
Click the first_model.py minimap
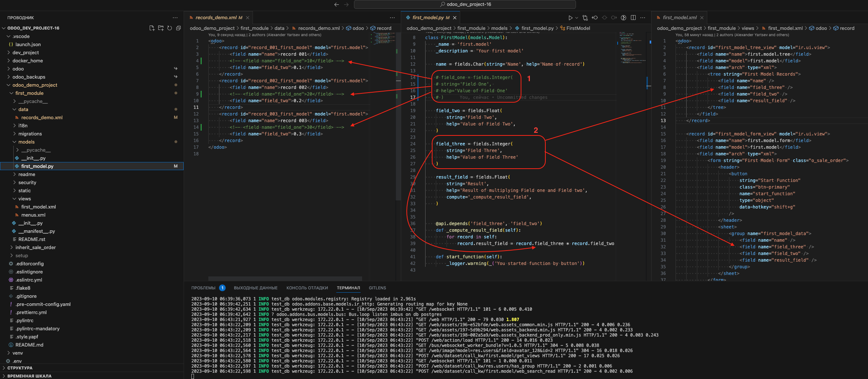[632, 48]
